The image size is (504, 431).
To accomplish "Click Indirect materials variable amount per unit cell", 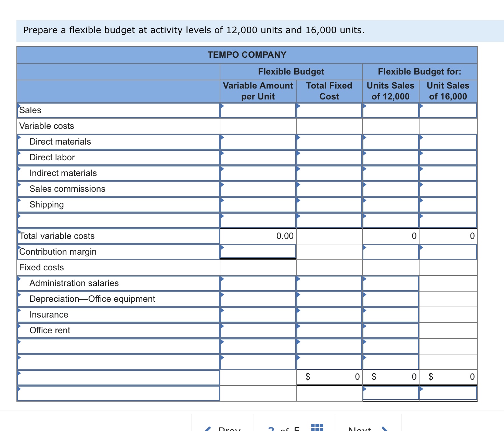I will tap(258, 173).
